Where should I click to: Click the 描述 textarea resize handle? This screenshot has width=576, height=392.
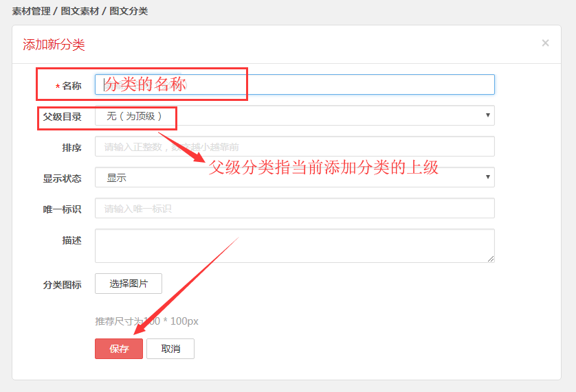click(x=491, y=259)
